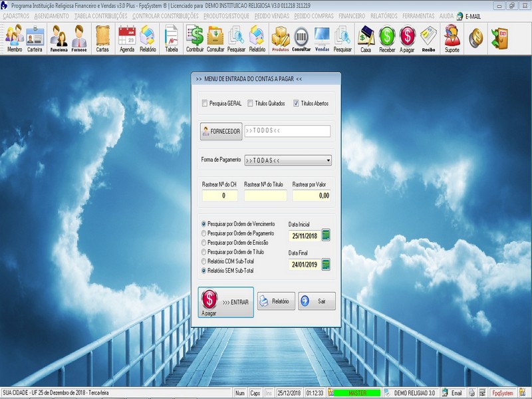This screenshot has width=532, height=399.
Task: Open the Data Final calendar picker
Action: coord(326,264)
